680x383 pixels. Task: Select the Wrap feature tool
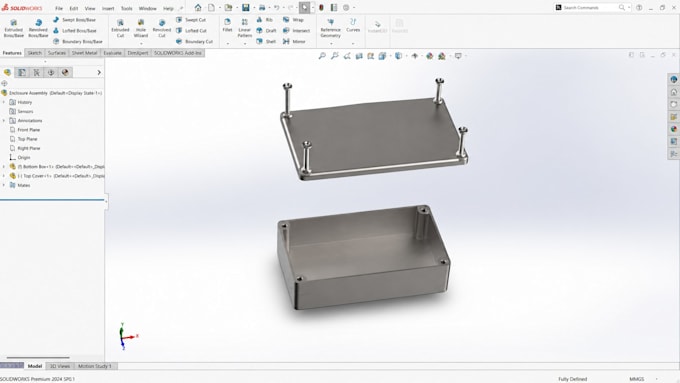(x=293, y=20)
